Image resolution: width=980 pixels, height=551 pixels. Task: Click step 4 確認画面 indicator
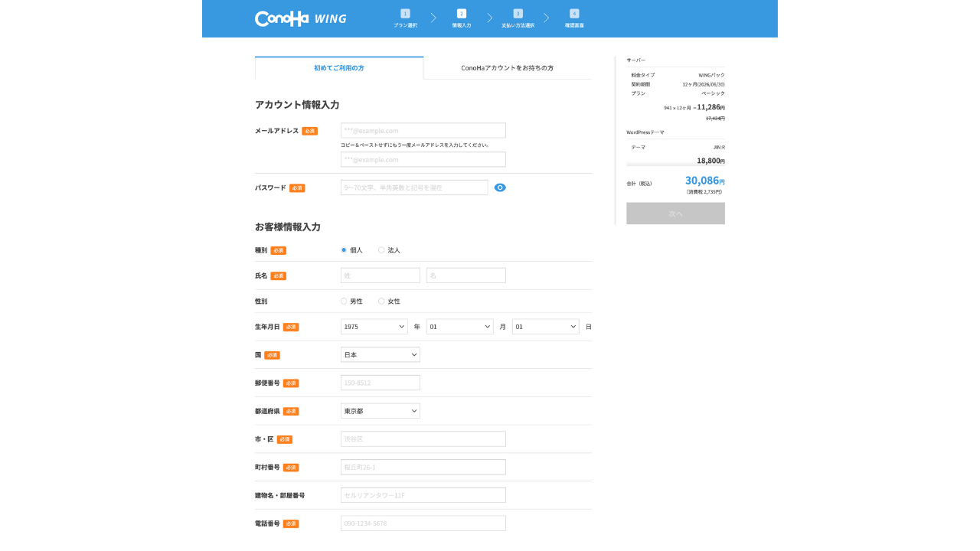tap(574, 19)
